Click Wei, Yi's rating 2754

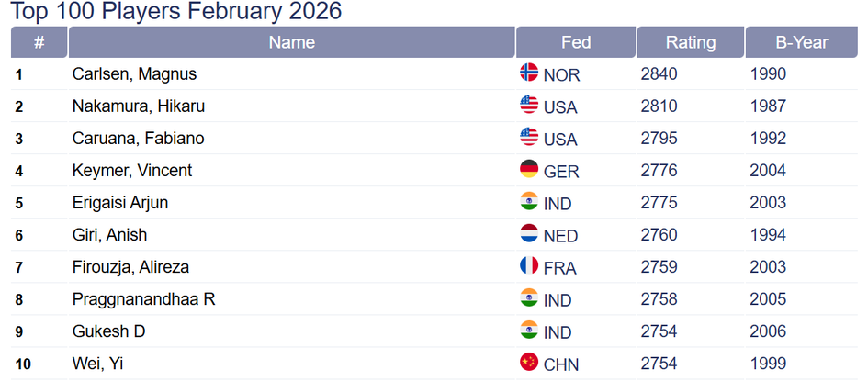click(x=659, y=364)
